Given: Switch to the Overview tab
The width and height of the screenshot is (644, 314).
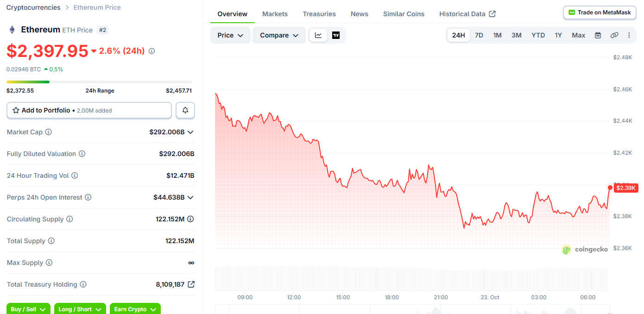Looking at the screenshot, I should click(x=233, y=14).
